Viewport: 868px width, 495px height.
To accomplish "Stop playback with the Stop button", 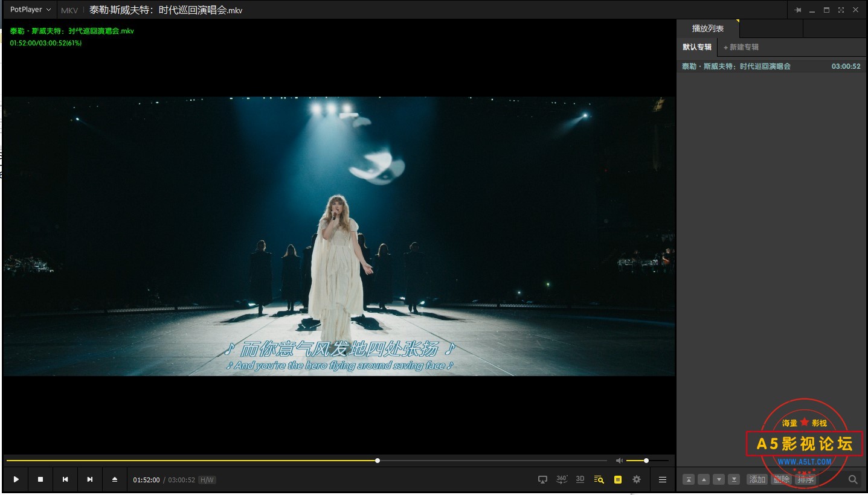I will [x=40, y=479].
